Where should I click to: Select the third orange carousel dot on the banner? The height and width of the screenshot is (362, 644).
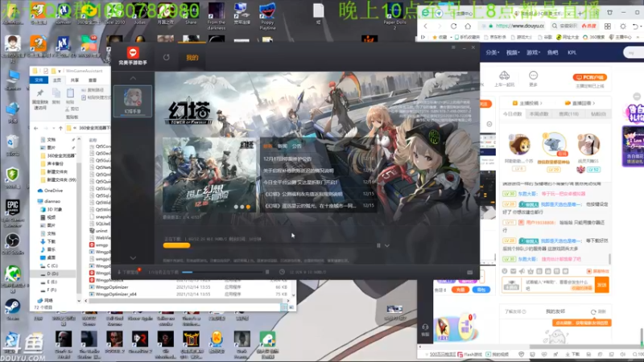(248, 207)
